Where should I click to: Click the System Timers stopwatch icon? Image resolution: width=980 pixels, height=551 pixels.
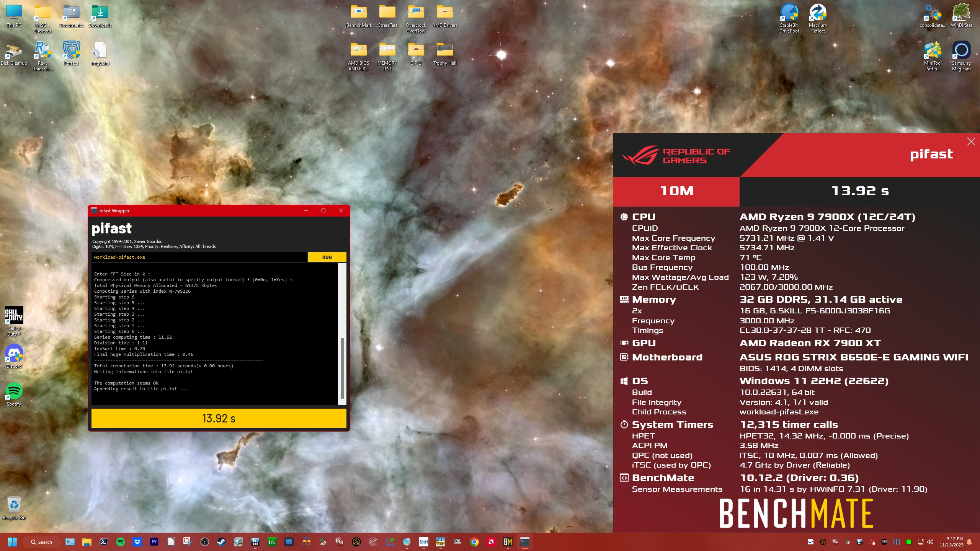(624, 424)
